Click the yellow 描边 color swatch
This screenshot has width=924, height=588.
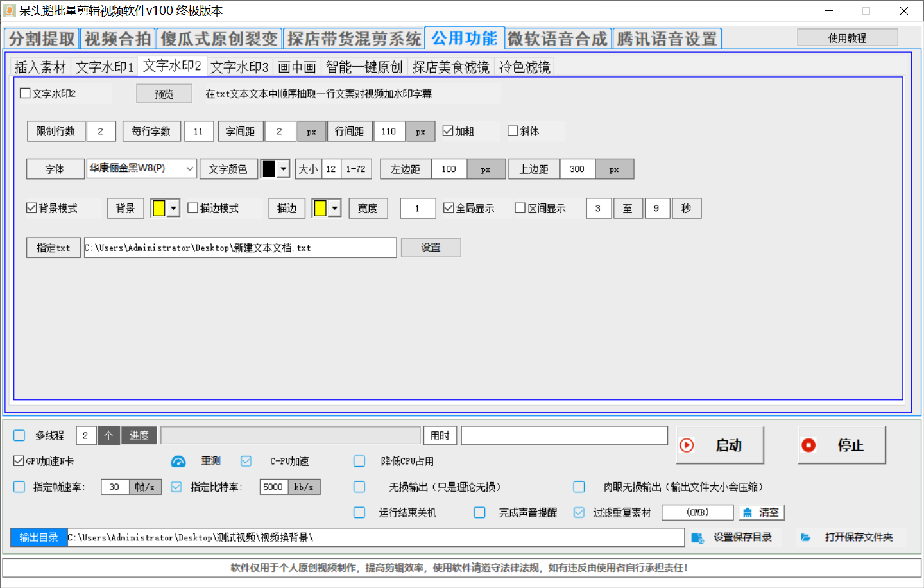[320, 208]
